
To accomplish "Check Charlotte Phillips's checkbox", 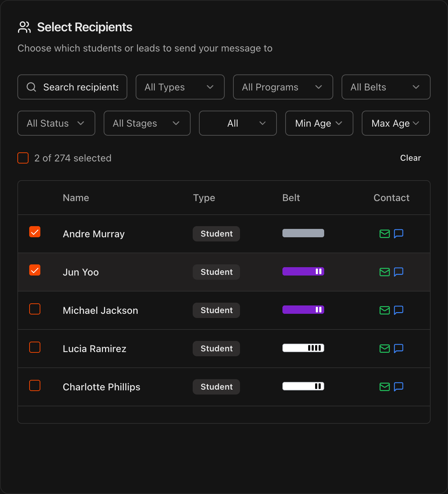I will coord(35,385).
